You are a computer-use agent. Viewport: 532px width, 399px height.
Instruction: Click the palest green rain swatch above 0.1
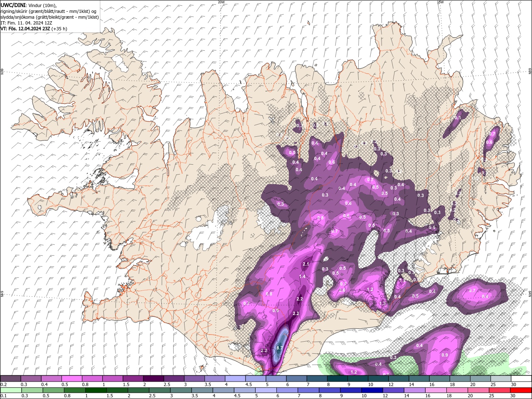coord(11,390)
